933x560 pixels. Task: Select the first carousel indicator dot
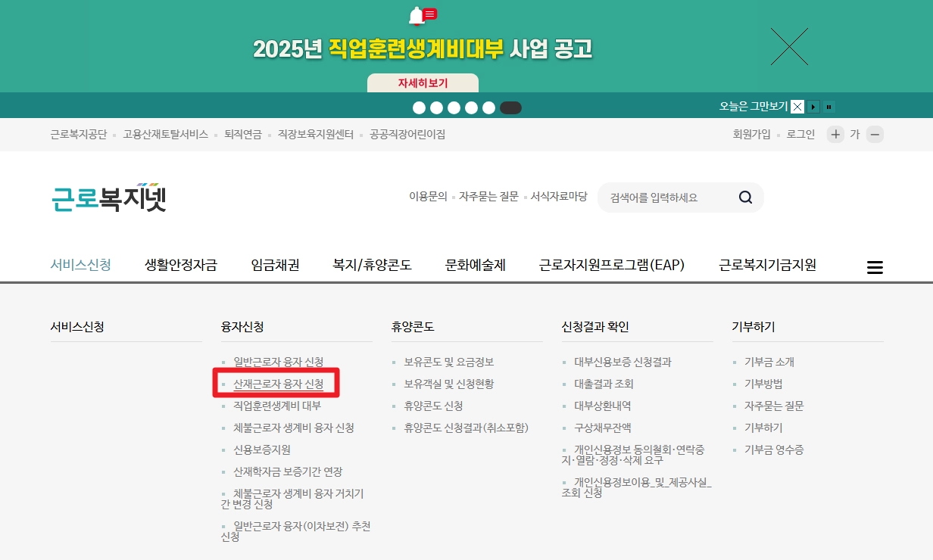click(x=419, y=107)
